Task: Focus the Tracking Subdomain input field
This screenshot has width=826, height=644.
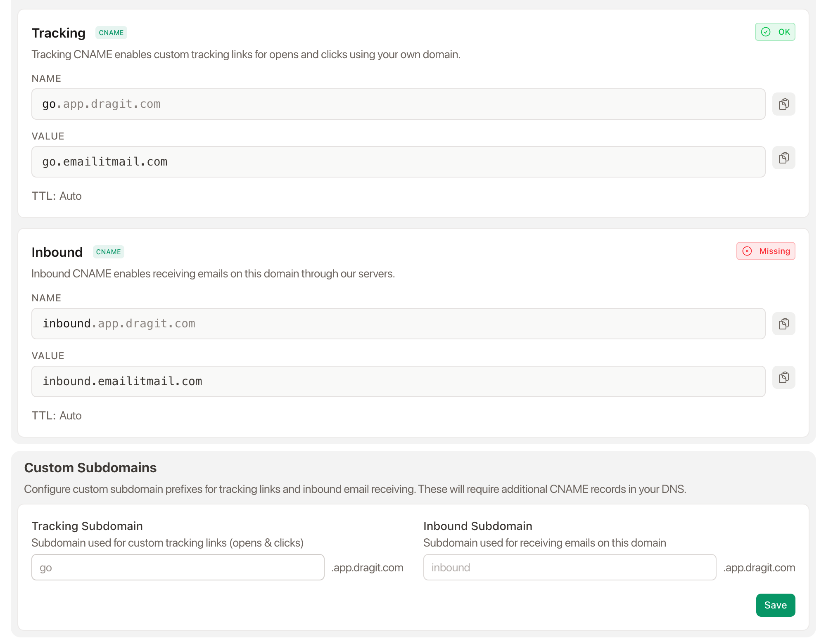Action: pyautogui.click(x=178, y=567)
